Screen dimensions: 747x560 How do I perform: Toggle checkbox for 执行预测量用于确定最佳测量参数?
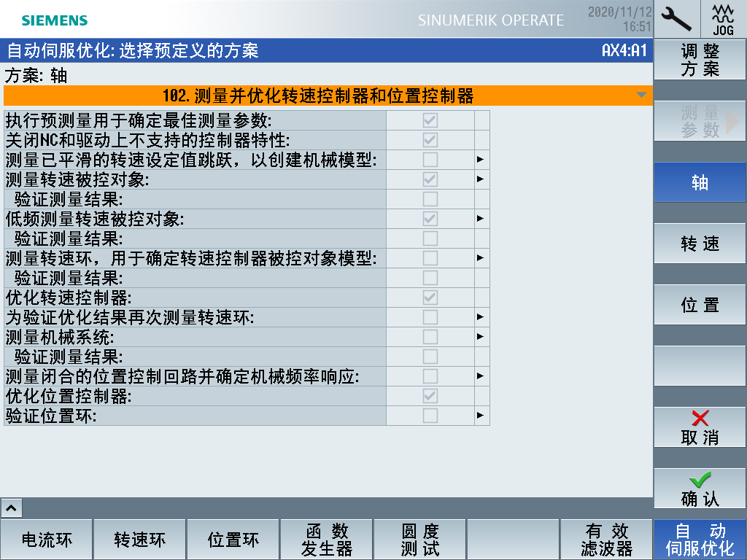tap(430, 120)
